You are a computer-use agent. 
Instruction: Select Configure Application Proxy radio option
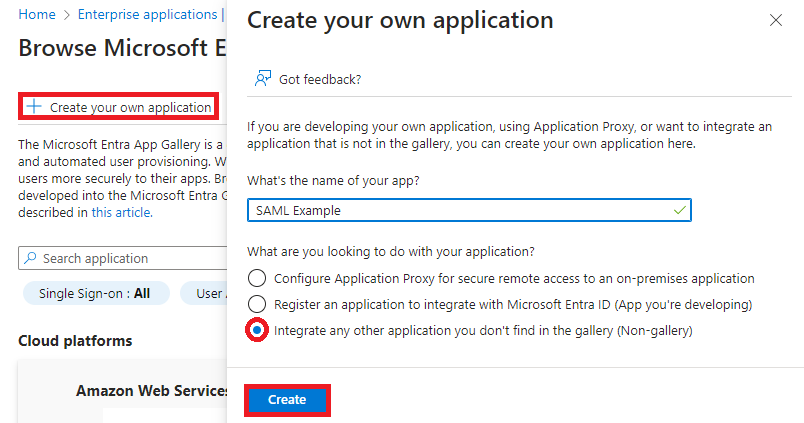[257, 278]
